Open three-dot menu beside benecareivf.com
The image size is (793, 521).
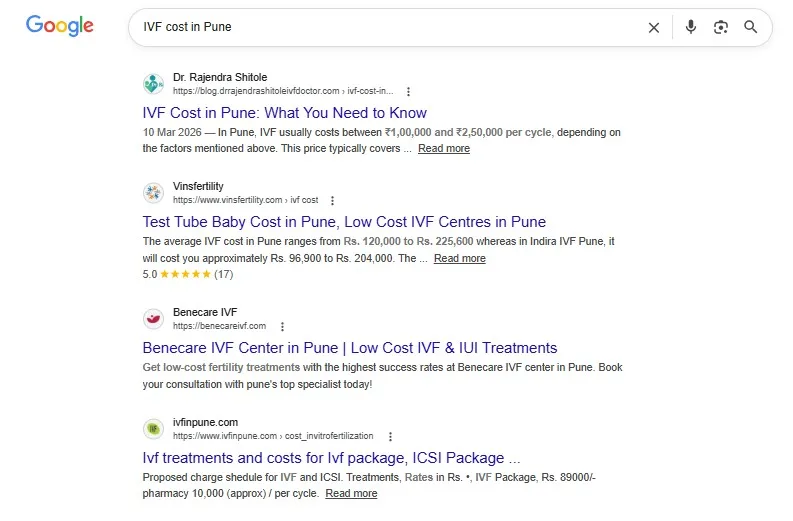click(x=282, y=327)
